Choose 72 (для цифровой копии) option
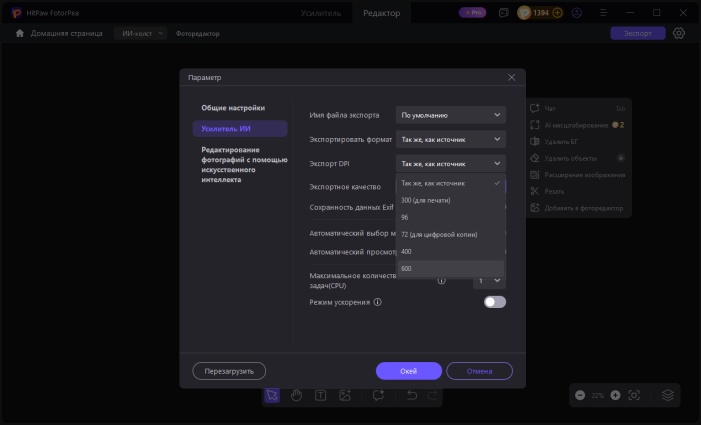 [451, 234]
